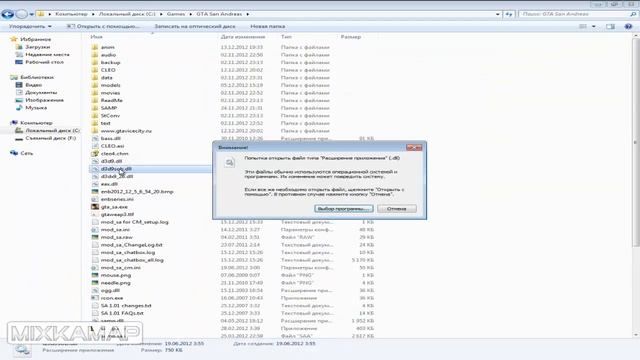The image size is (640, 360).
Task: Select the 'anim' folder icon
Action: point(95,47)
